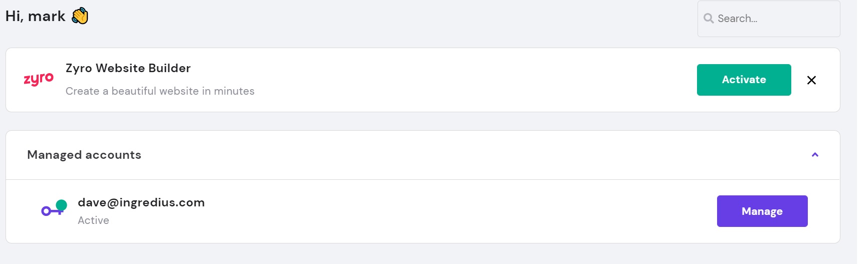The image size is (868, 264).
Task: Click the Zyro Website Builder title
Action: (x=128, y=68)
